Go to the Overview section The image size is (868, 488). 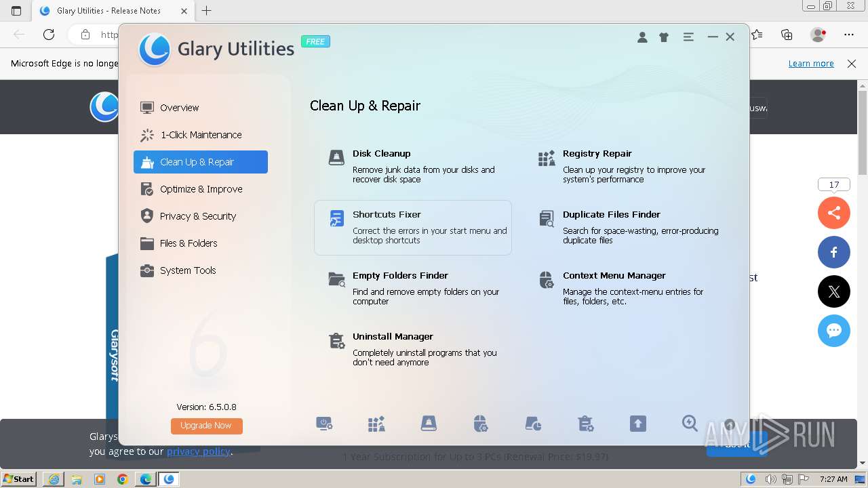pos(201,107)
